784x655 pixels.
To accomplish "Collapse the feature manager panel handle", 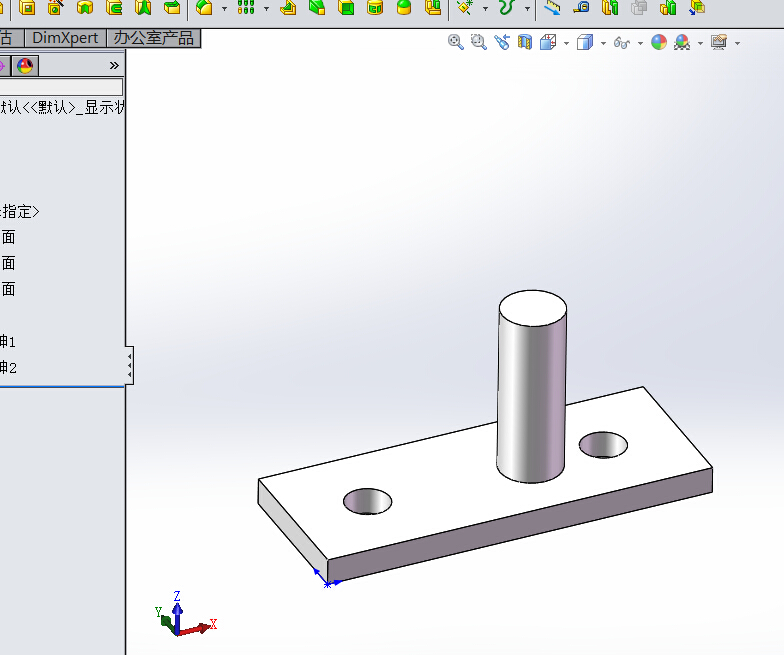I will click(130, 365).
